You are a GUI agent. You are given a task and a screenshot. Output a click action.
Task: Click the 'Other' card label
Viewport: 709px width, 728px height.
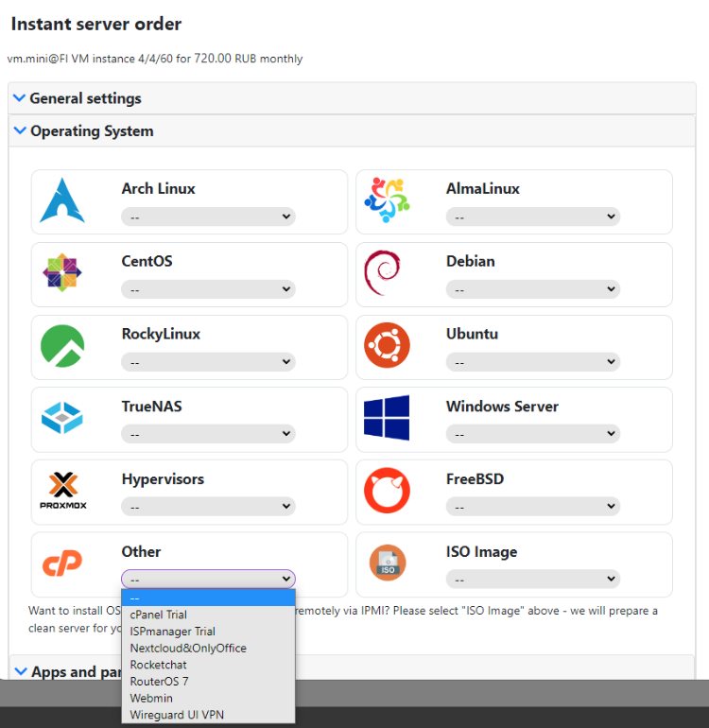[141, 551]
